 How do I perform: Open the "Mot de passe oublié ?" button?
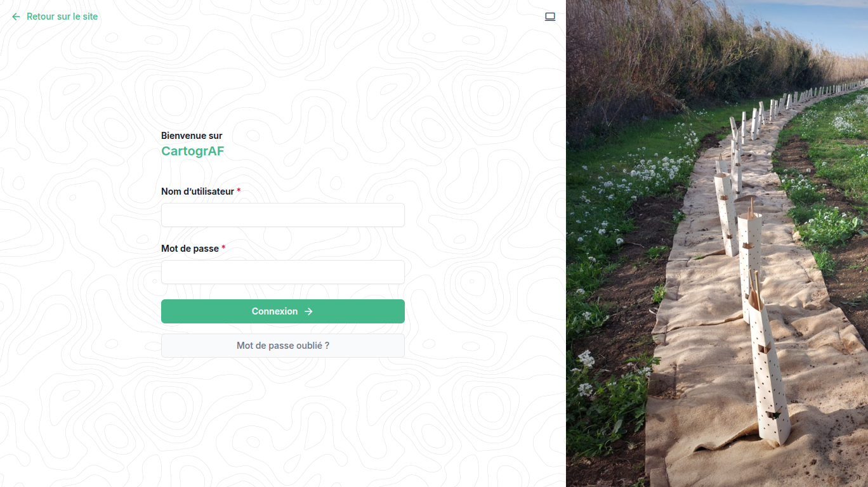(283, 346)
